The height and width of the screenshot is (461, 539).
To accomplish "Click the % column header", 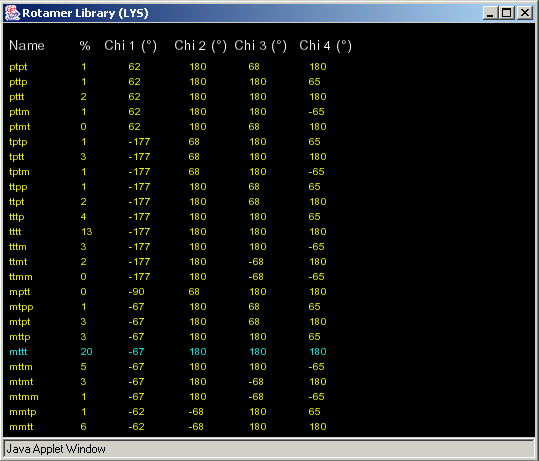I will [x=85, y=45].
